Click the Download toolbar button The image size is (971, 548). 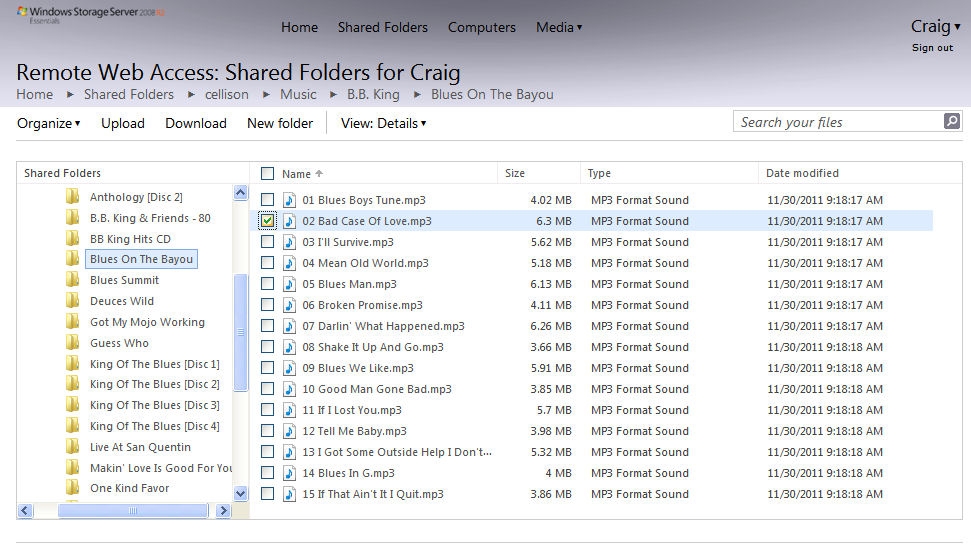[x=196, y=123]
